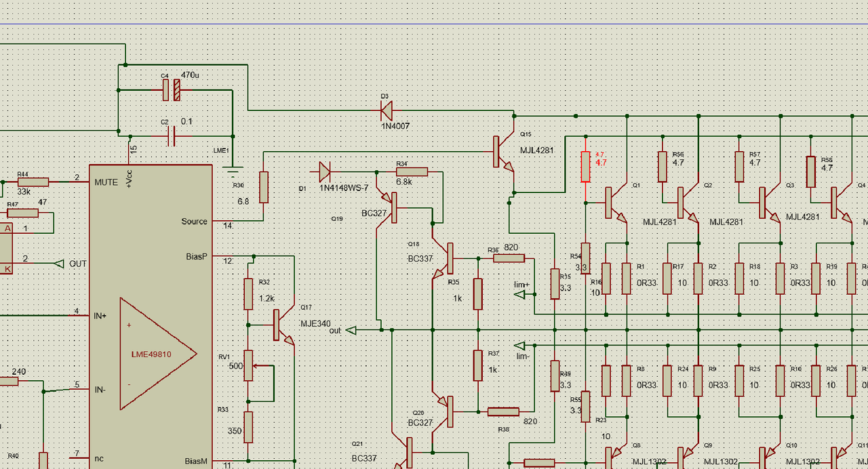Select resistor R58 4.7
This screenshot has width=868, height=469.
coord(810,171)
